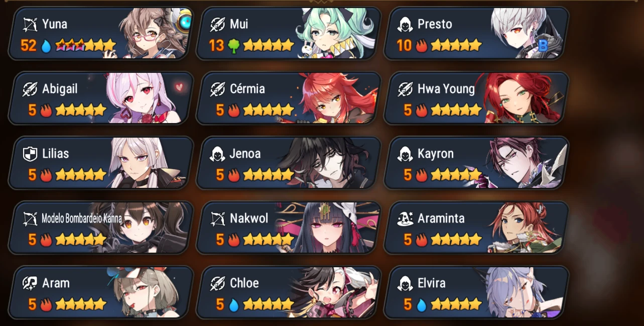This screenshot has width=644, height=326.
Task: Click the knight shield icon beside Lilias
Action: 30,154
